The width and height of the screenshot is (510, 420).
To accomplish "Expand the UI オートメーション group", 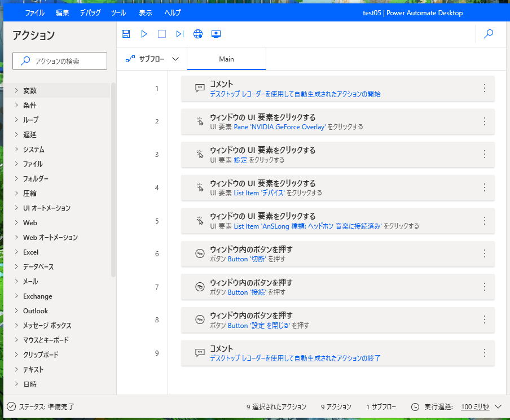I will coord(16,208).
